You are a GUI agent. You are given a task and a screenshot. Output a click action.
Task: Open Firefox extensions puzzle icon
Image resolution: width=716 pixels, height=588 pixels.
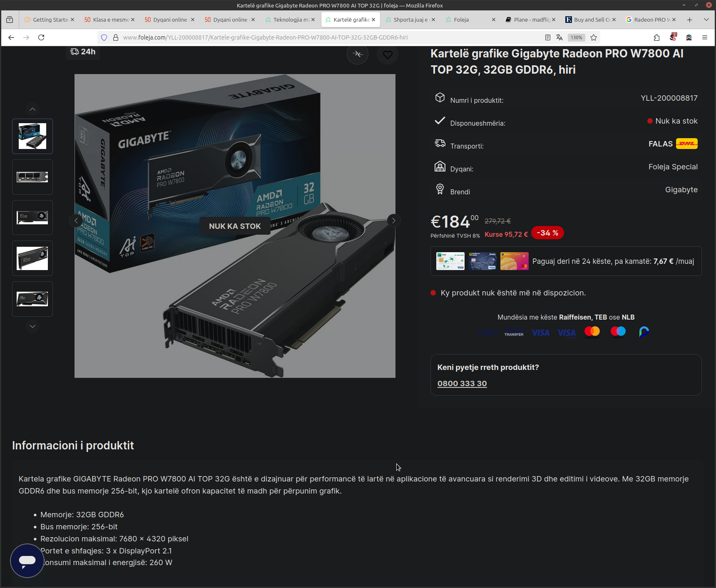[656, 37]
